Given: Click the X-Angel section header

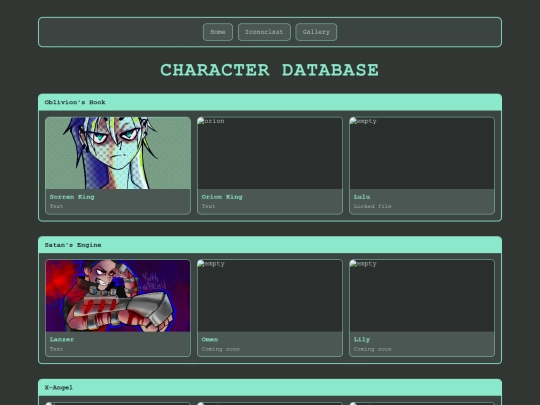Looking at the screenshot, I should click(270, 387).
